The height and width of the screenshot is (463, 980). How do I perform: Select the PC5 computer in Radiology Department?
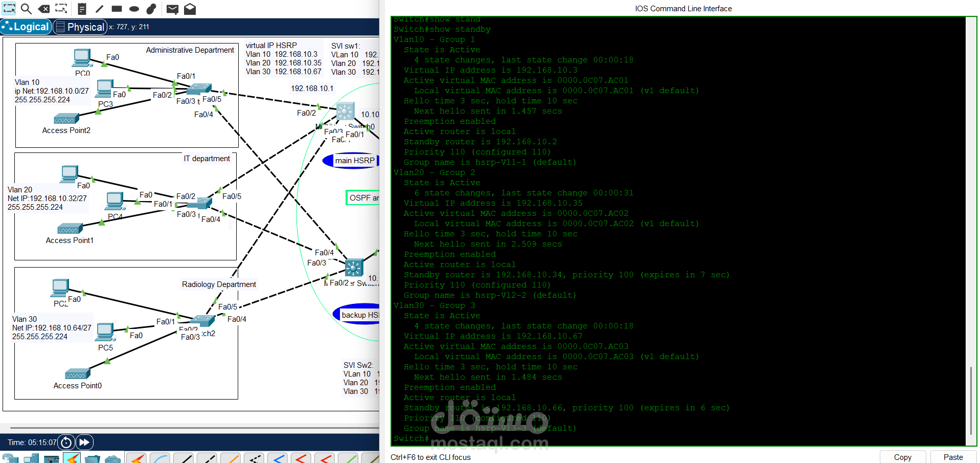pyautogui.click(x=105, y=333)
